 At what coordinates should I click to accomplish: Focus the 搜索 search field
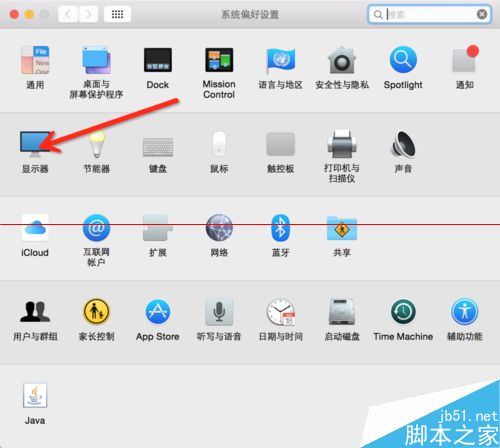430,14
